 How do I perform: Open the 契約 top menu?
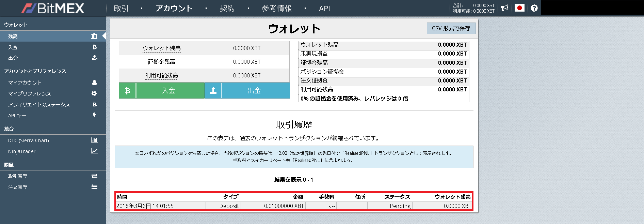click(227, 9)
